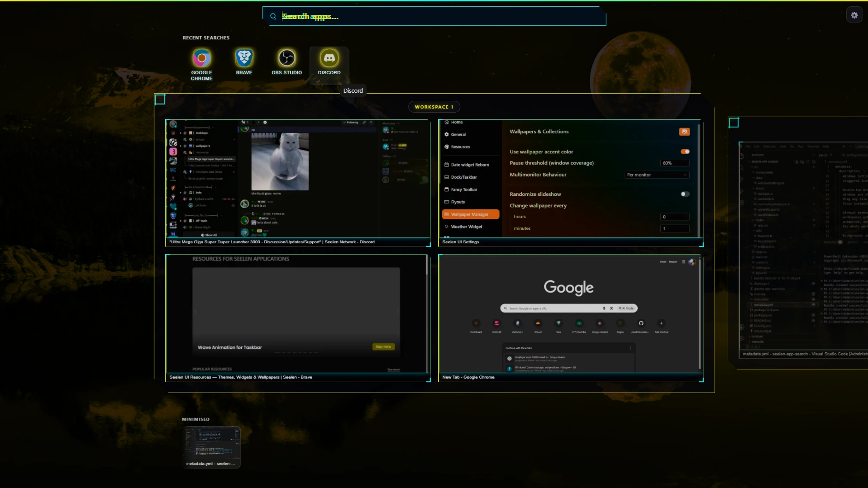Click pink number 3 server icon in Discord
The height and width of the screenshot is (488, 868).
point(173,152)
